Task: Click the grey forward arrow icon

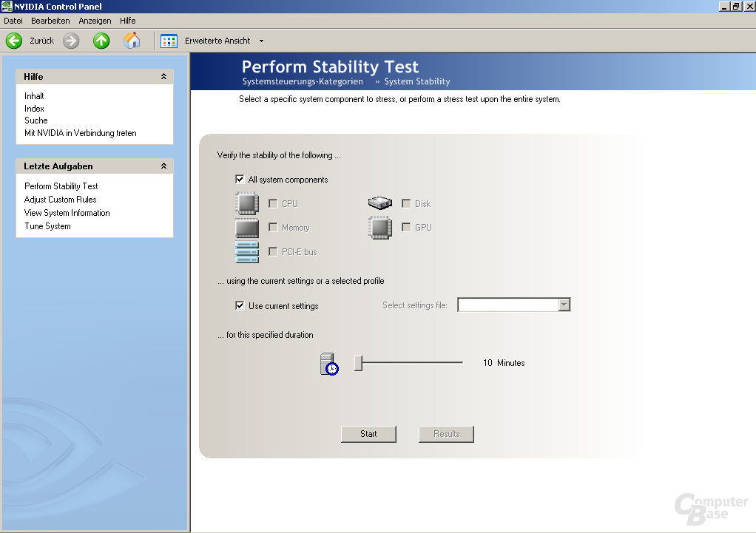Action: [x=71, y=41]
